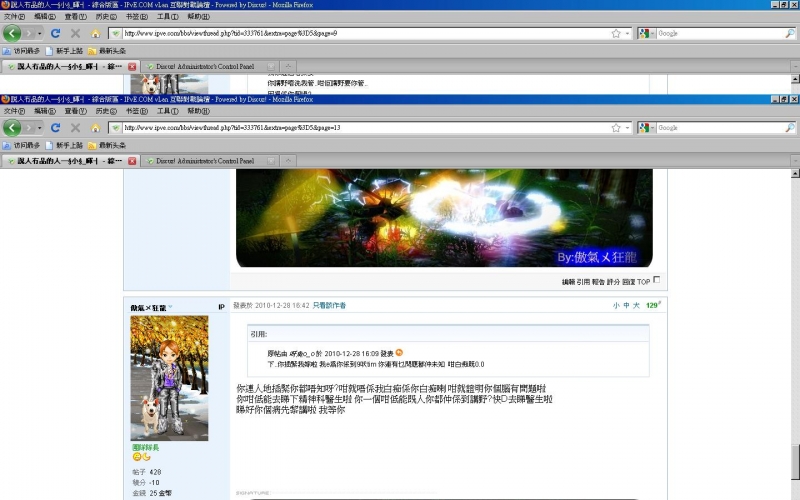
Task: Click the stop X in front window toolbar
Action: click(x=76, y=128)
